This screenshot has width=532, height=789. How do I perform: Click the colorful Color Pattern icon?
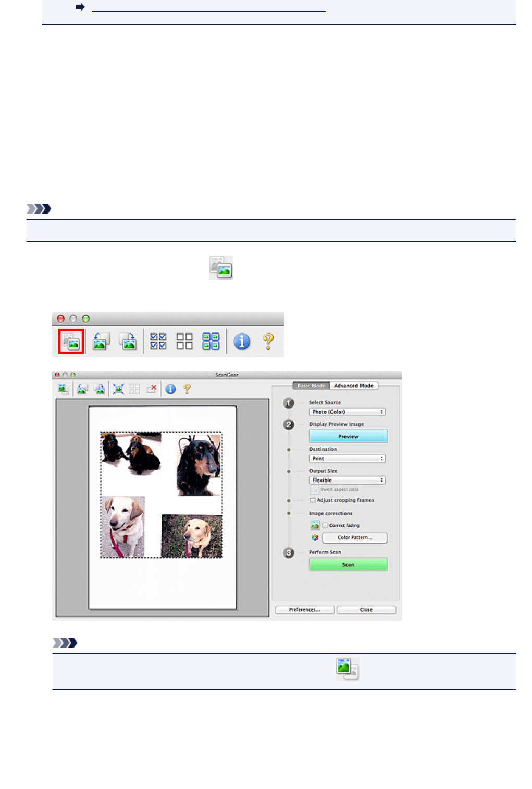[315, 538]
